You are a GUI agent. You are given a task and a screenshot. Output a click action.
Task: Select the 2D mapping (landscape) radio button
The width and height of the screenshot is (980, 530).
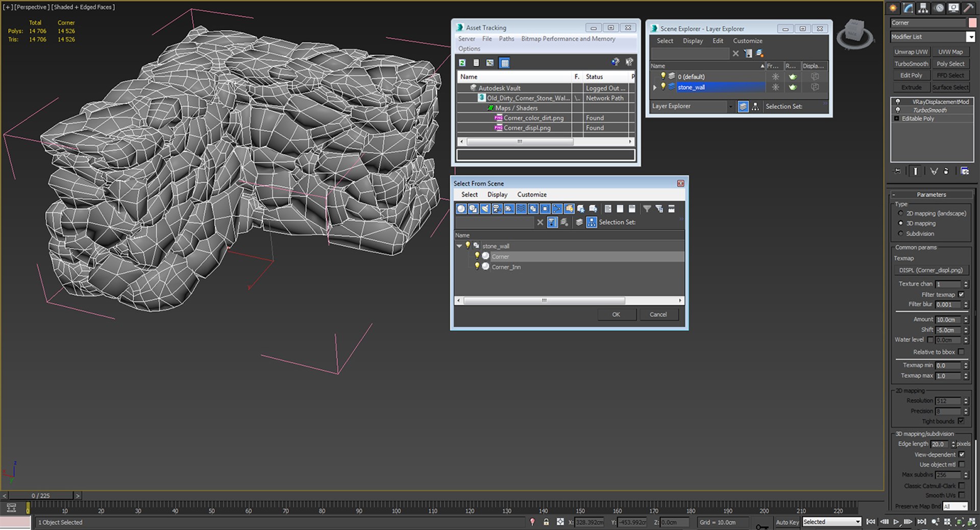pos(900,213)
